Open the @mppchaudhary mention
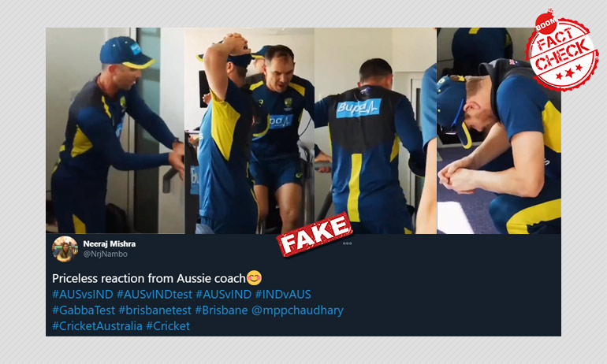Image resolution: width=607 pixels, height=364 pixels. pos(297,310)
